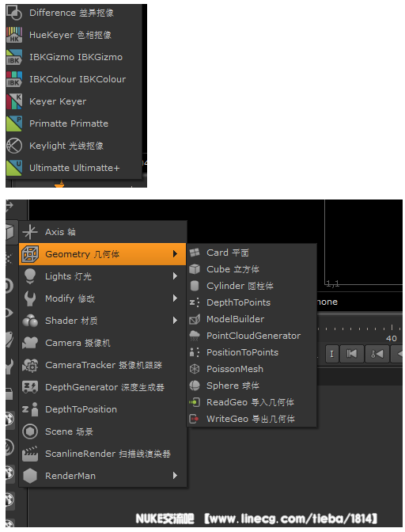Choose Difference from the keyer menu
The height and width of the screenshot is (532, 405).
tap(74, 13)
